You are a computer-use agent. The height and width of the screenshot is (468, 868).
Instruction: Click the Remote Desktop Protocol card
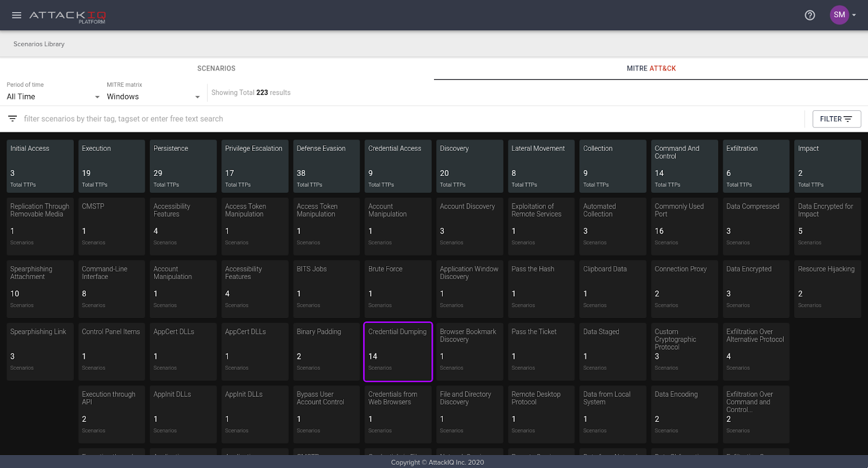[x=541, y=414]
